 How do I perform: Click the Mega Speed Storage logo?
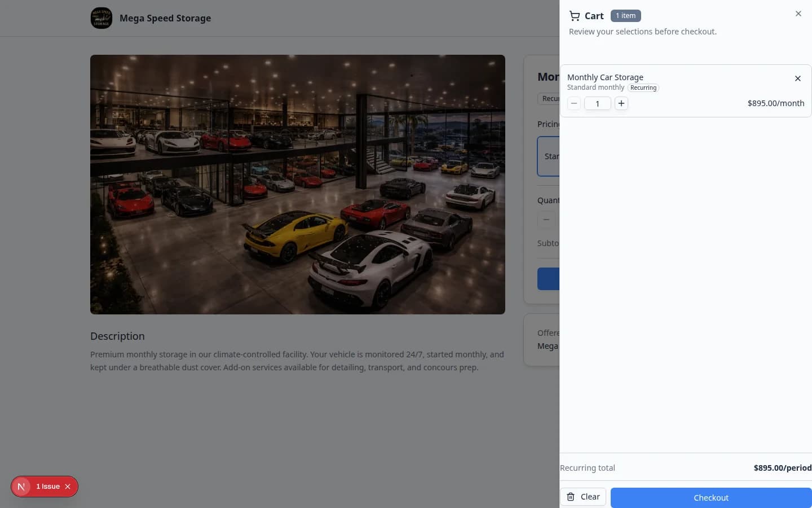coord(101,18)
